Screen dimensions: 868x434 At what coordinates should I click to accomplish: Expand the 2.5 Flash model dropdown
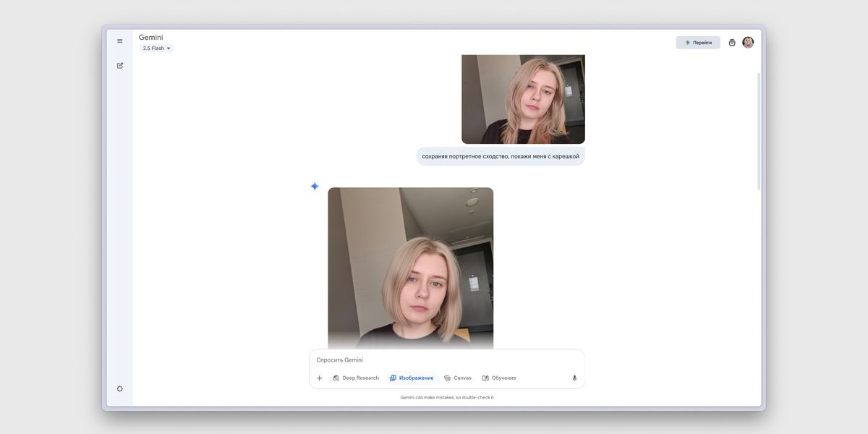[x=157, y=48]
